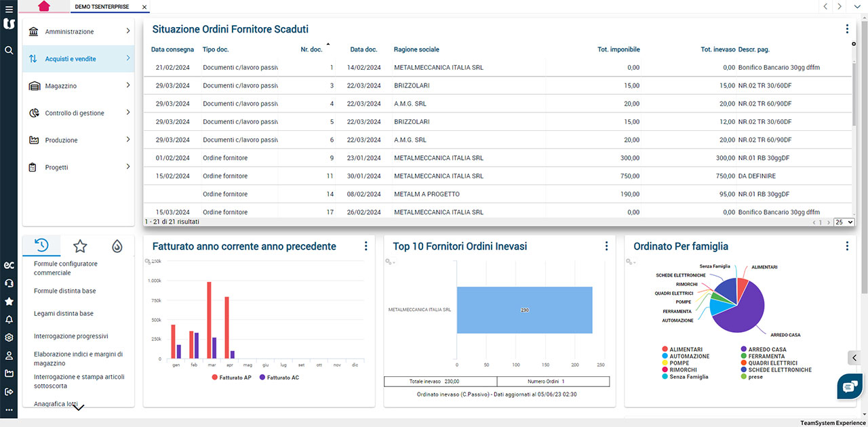This screenshot has width=868, height=427.
Task: Expand Acquisti e vendite menu
Action: [x=79, y=59]
